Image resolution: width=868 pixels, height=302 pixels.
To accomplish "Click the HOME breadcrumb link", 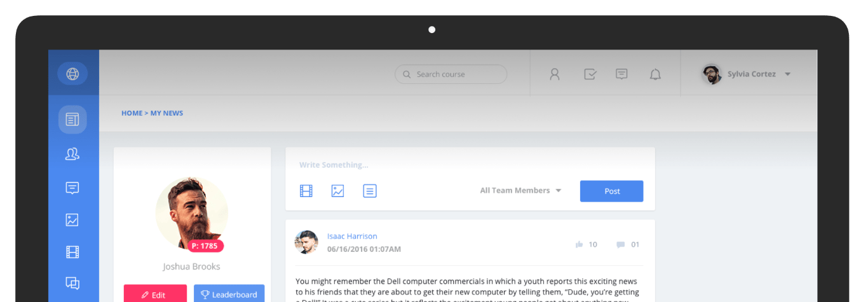I will click(132, 113).
